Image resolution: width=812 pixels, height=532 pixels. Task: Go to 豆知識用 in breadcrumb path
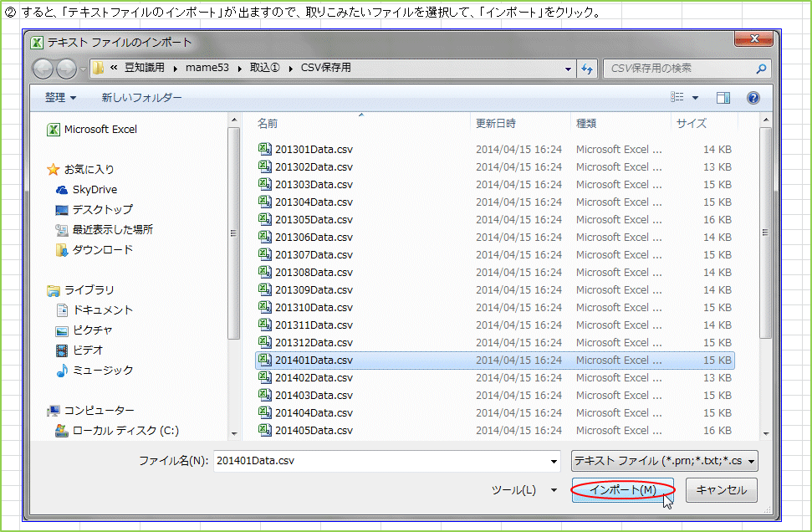click(x=145, y=68)
